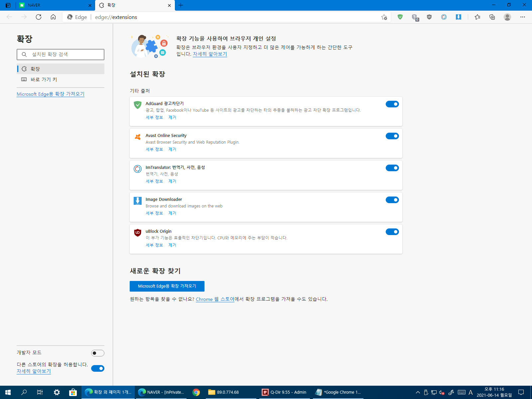Select 바로 가기 키 in the sidebar
532x399 pixels.
tap(61, 79)
